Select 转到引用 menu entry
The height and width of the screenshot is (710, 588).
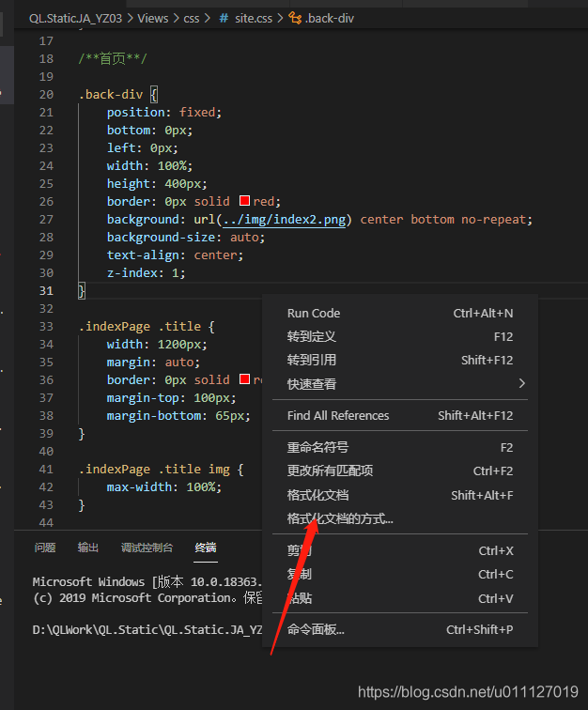tap(312, 360)
